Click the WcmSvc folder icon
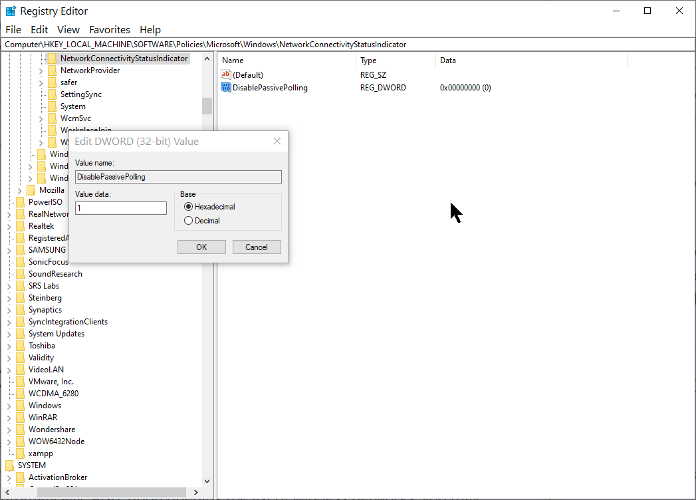696x500 pixels. point(52,118)
